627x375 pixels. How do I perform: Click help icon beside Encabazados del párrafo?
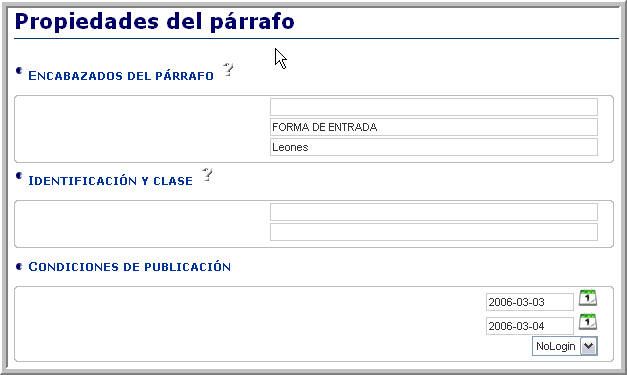pyautogui.click(x=228, y=70)
